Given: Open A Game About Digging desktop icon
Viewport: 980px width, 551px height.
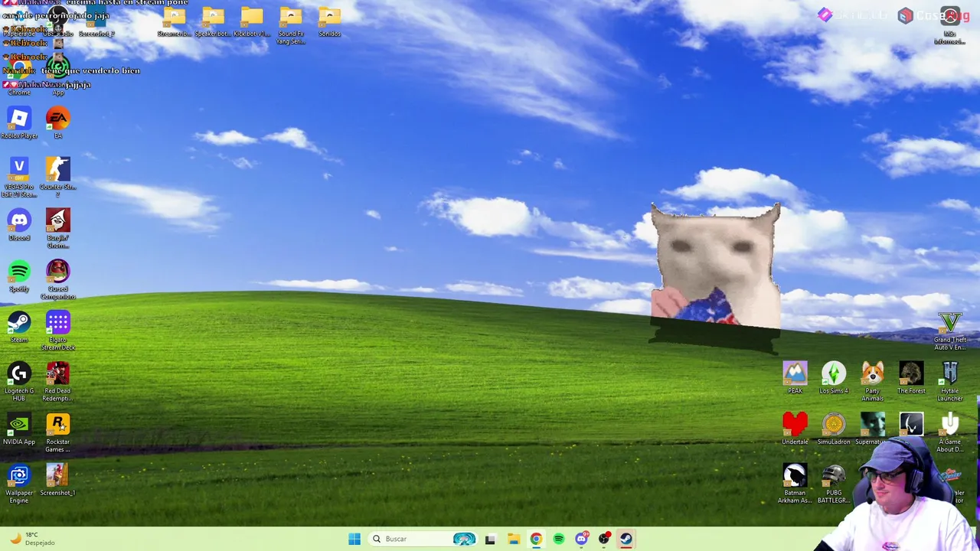Looking at the screenshot, I should pos(950,432).
